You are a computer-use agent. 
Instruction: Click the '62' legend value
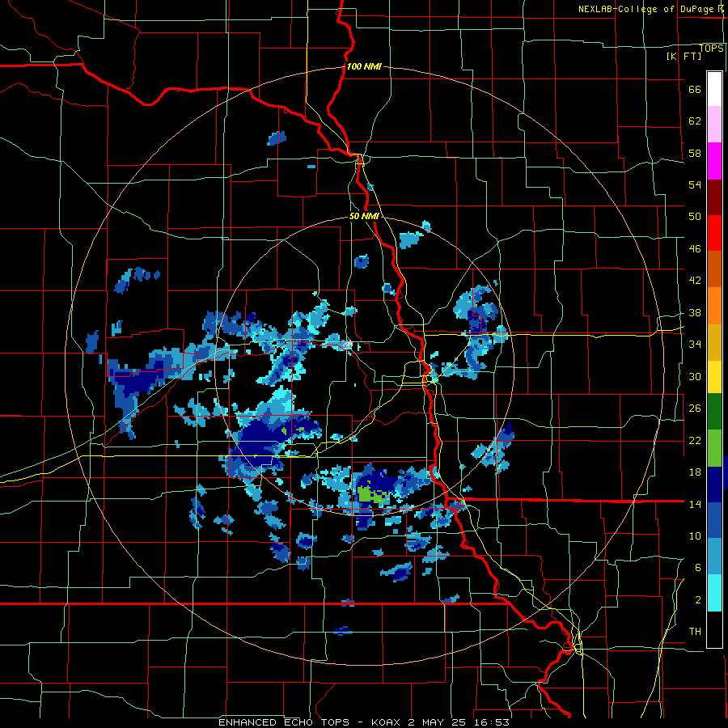[x=695, y=121]
